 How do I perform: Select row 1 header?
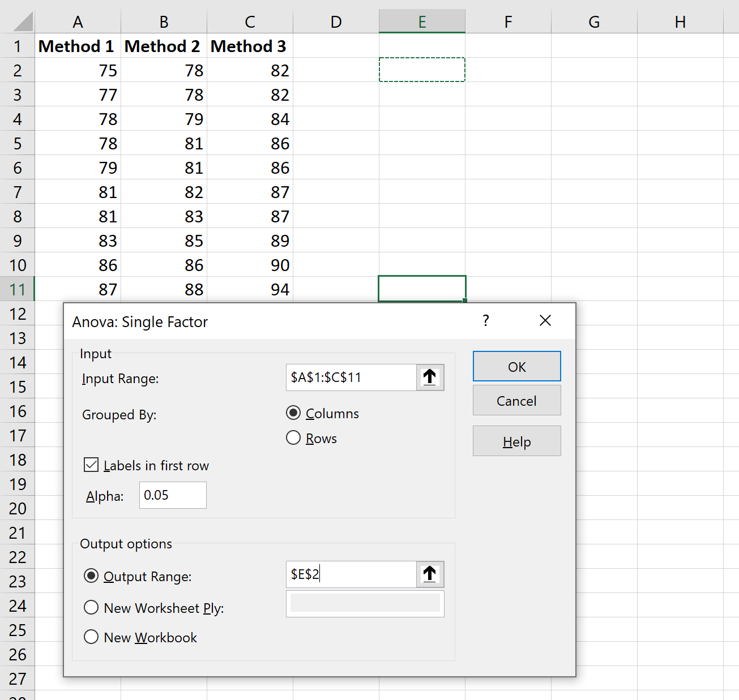coord(18,46)
